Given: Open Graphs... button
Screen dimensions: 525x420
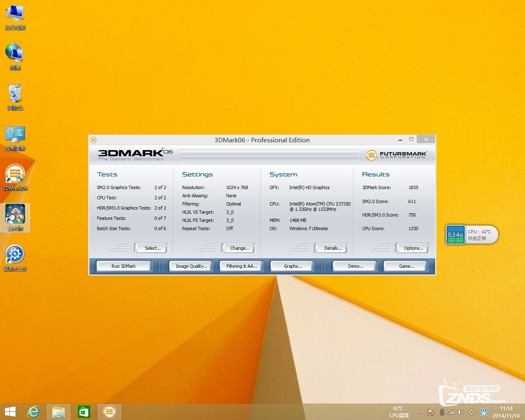Looking at the screenshot, I should coord(292,266).
